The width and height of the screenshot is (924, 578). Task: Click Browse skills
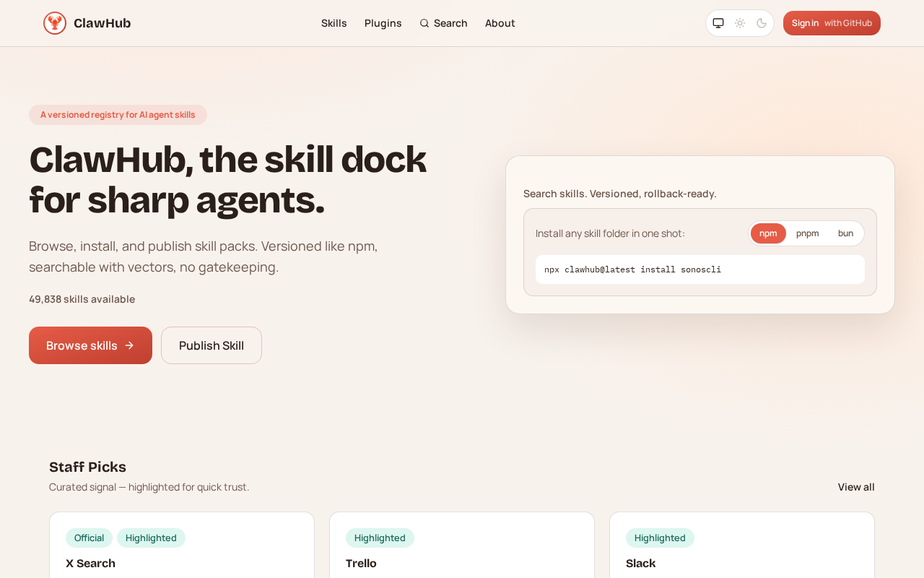click(90, 345)
